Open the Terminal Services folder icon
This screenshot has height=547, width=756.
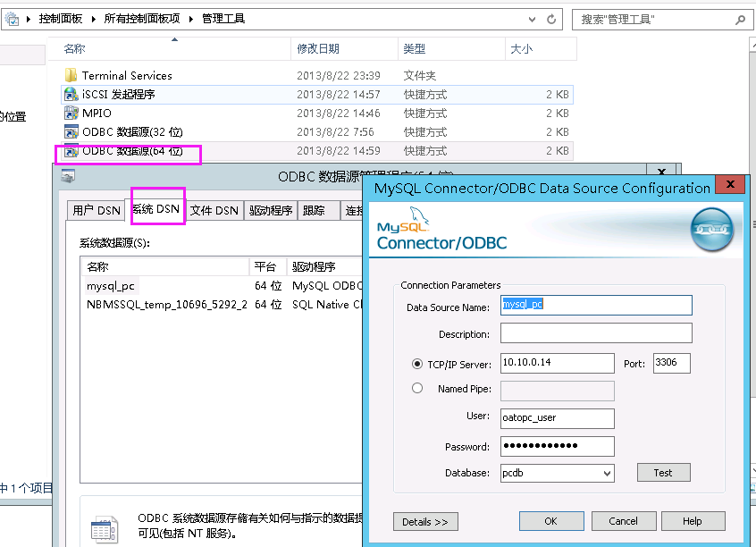tap(71, 75)
